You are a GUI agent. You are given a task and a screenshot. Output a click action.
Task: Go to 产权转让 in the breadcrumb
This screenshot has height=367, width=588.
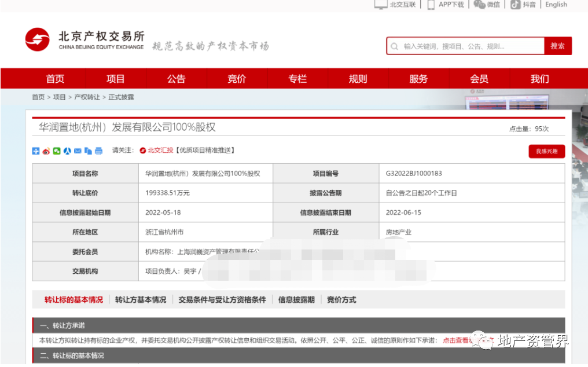tap(87, 97)
